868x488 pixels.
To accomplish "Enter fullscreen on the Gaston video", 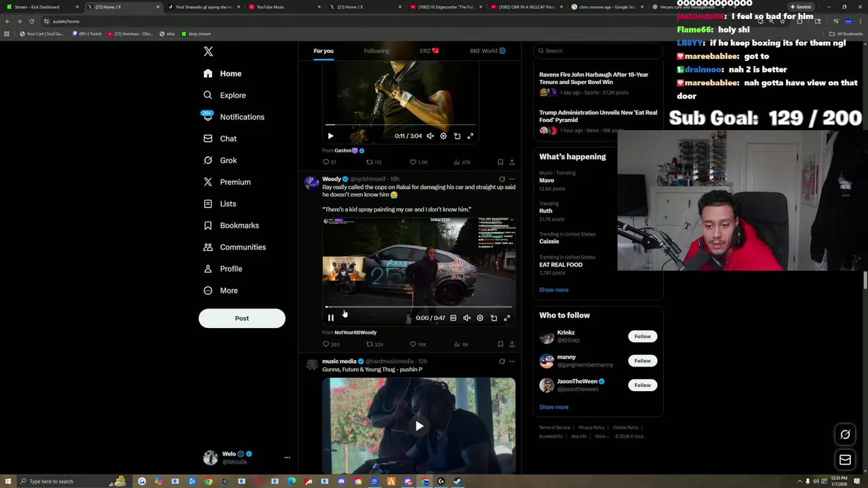I will (471, 136).
